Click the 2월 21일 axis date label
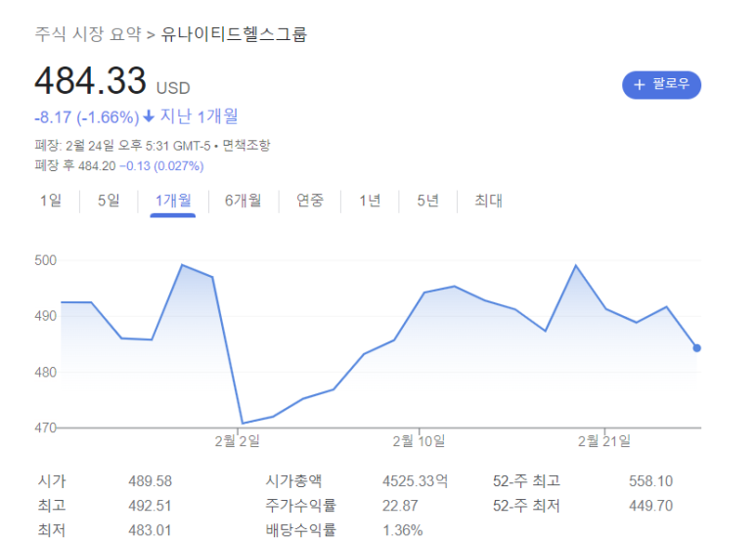This screenshot has height=540, width=756. tap(604, 440)
